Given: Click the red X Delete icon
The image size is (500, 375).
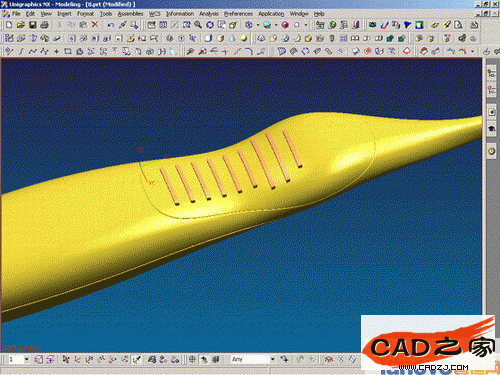Looking at the screenshot, I should point(95,25).
